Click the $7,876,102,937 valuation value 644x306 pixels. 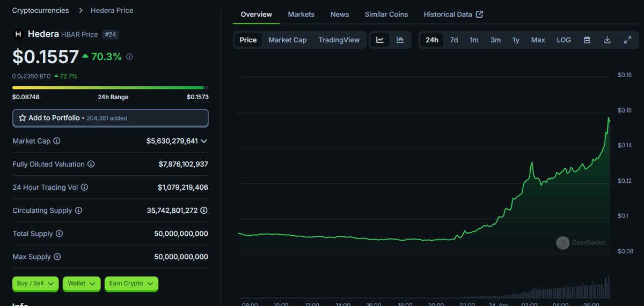coord(183,164)
